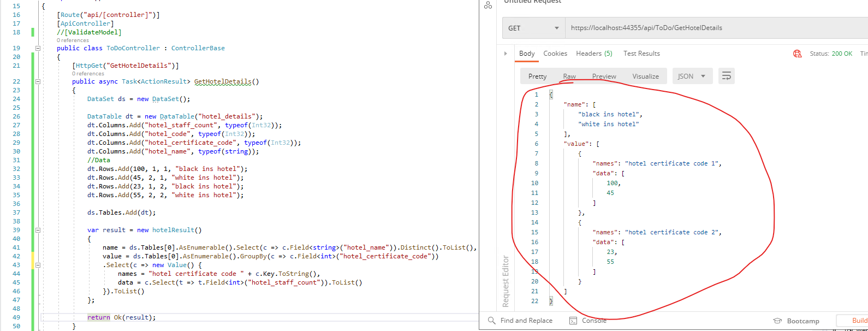Click the value 100 in JSON response
This screenshot has width=868, height=331.
point(613,184)
